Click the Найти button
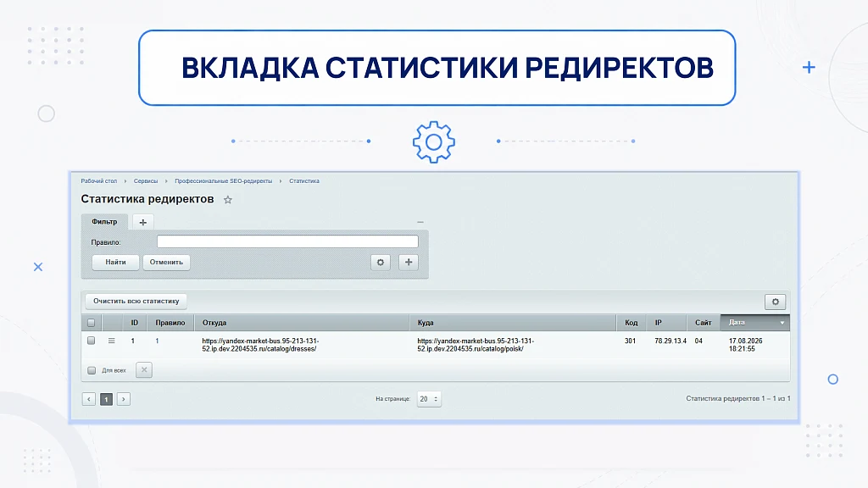The image size is (868, 488). coord(115,263)
